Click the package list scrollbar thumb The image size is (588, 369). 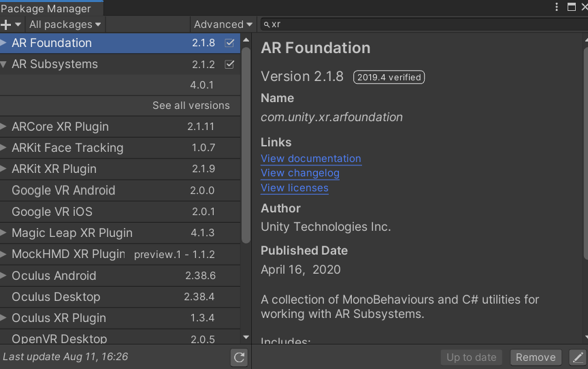point(246,146)
